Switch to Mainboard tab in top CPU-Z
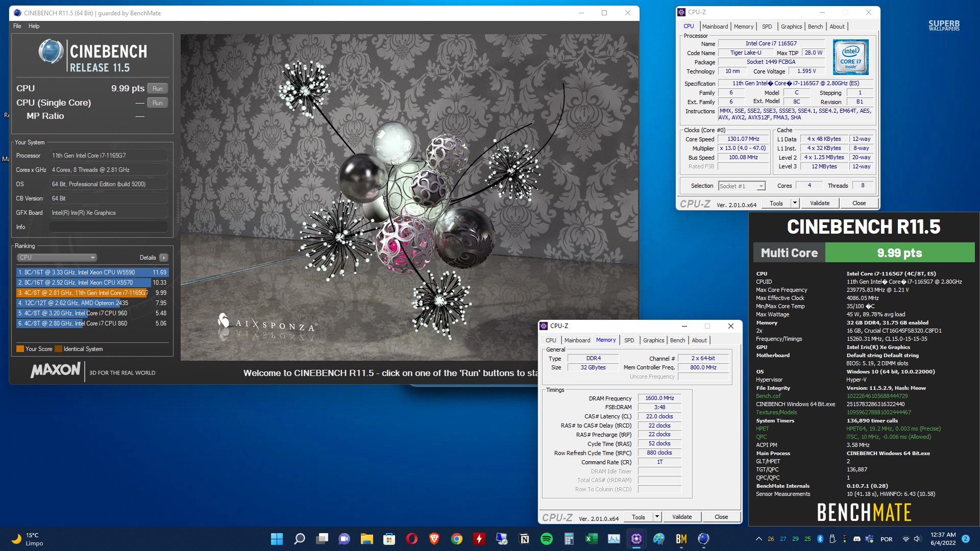 click(715, 27)
